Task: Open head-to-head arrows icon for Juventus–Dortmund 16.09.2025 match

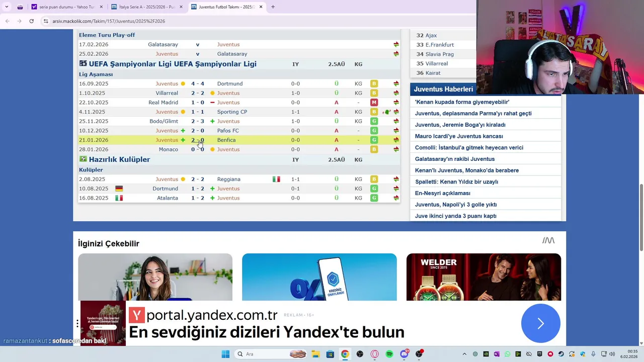Action: tap(396, 83)
